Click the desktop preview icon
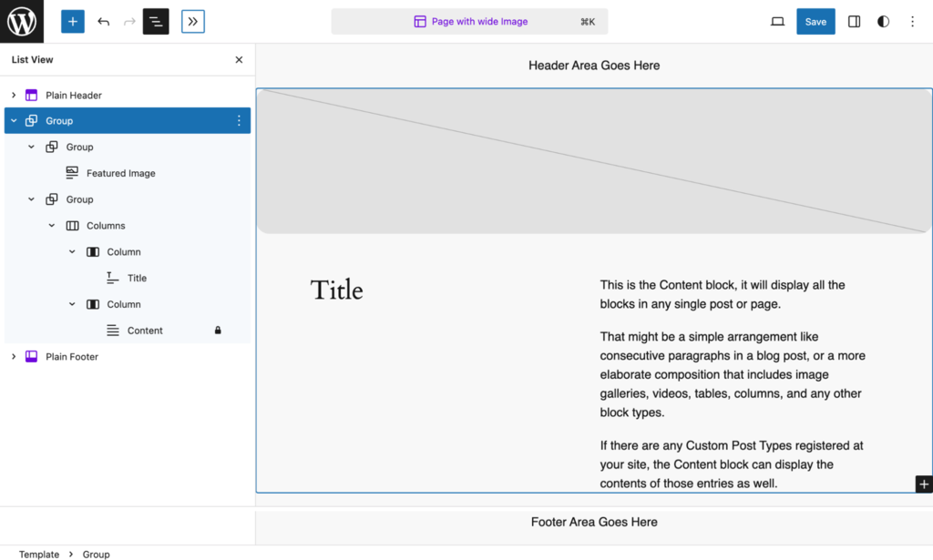The image size is (933, 560). point(777,21)
